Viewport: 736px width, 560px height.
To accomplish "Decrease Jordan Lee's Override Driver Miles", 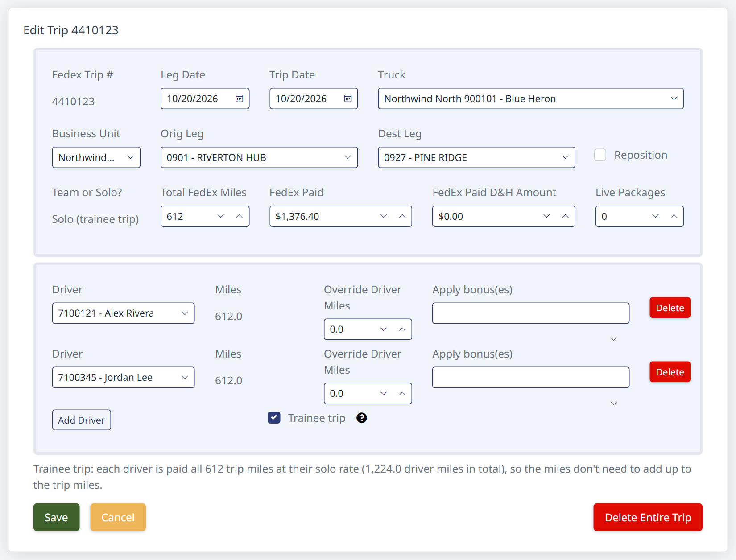I will 383,394.
